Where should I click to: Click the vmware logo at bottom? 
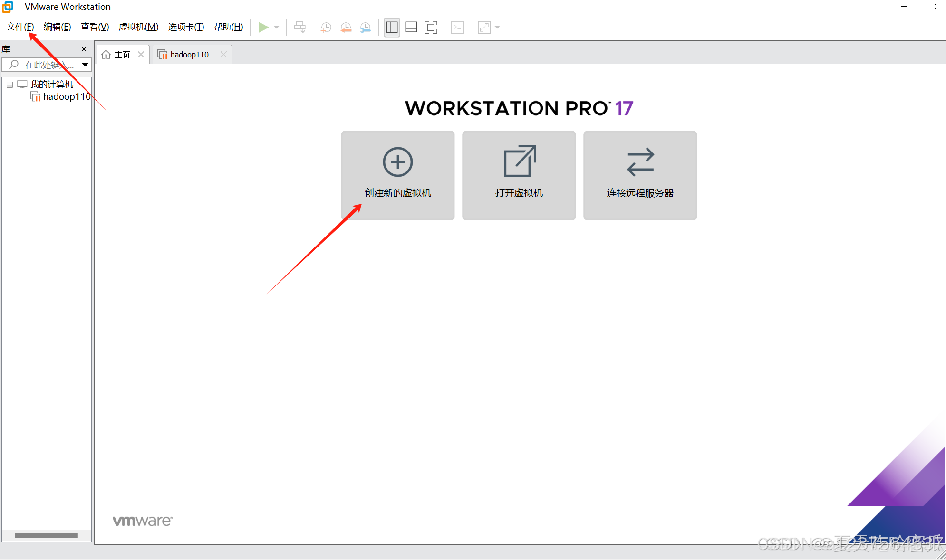pyautogui.click(x=143, y=521)
